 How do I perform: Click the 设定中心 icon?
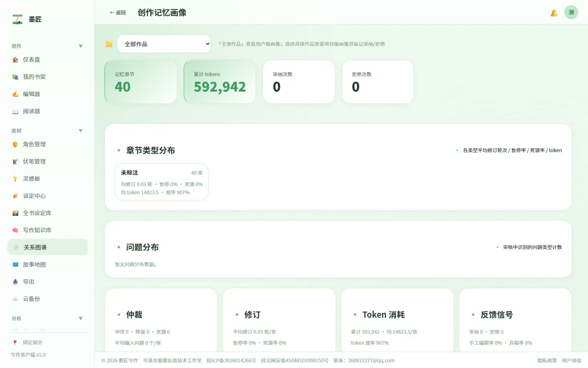pyautogui.click(x=16, y=196)
